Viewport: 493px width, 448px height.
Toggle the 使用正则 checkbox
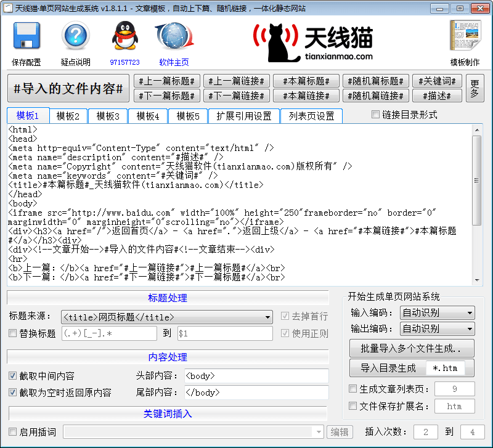click(285, 333)
